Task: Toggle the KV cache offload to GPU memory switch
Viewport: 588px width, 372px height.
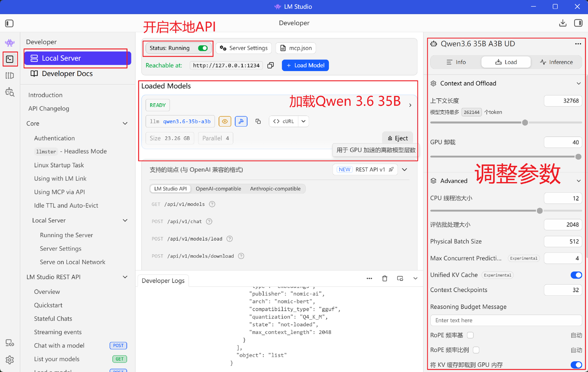Action: coord(576,365)
